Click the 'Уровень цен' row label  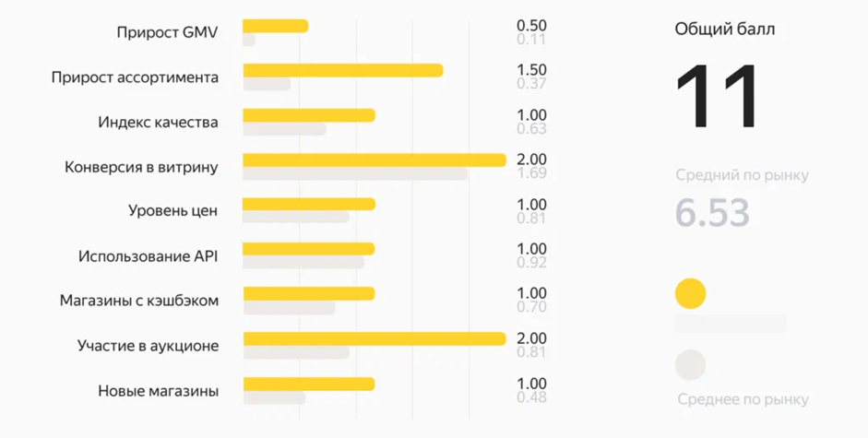tap(172, 210)
